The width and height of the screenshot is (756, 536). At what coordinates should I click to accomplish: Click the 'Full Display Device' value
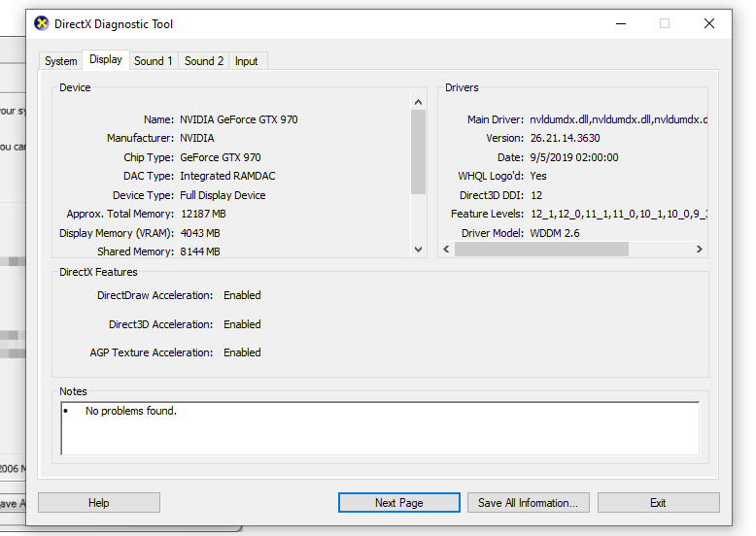pyautogui.click(x=223, y=195)
